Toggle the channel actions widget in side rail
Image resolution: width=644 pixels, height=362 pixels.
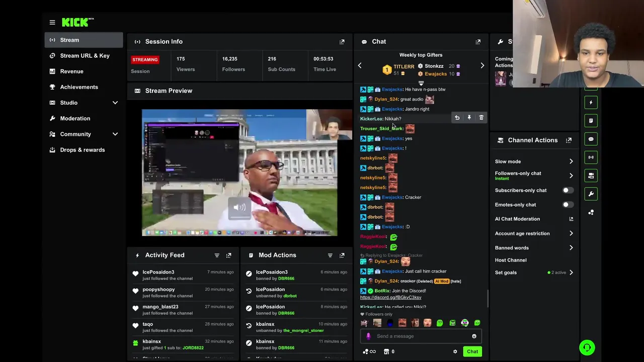click(591, 175)
